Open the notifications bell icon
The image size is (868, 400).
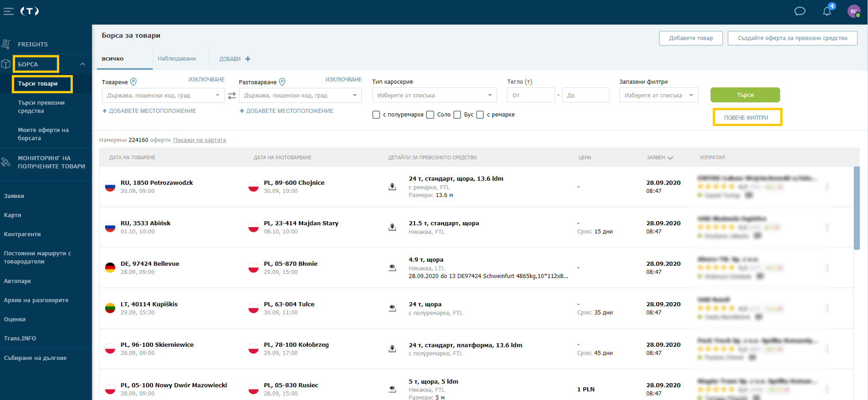coord(827,11)
